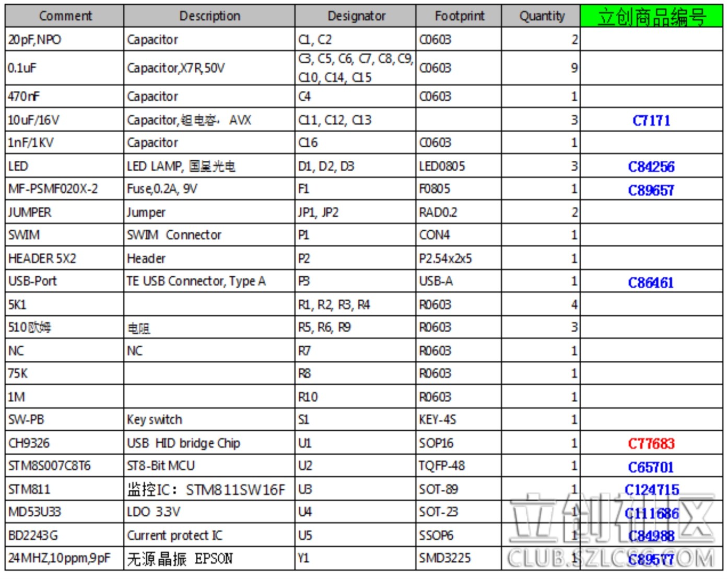Click the SWIM Connector description
This screenshot has width=728, height=579.
point(174,235)
